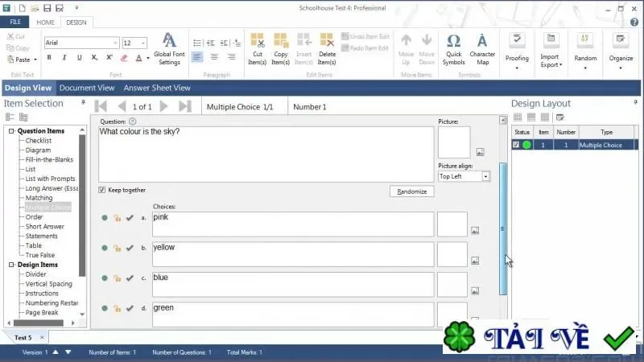This screenshot has height=362, width=644.
Task: Select True False item type
Action: click(x=39, y=255)
